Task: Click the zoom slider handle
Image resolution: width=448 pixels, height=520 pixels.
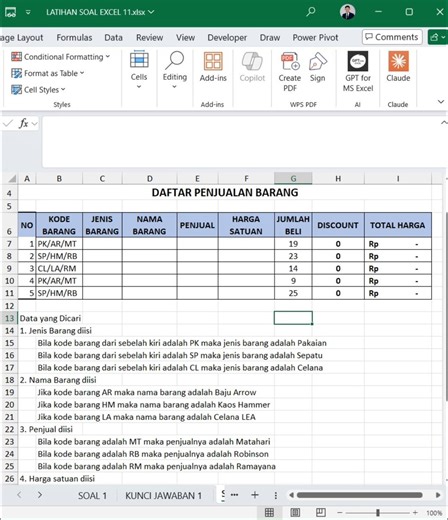Action: pyautogui.click(x=378, y=512)
